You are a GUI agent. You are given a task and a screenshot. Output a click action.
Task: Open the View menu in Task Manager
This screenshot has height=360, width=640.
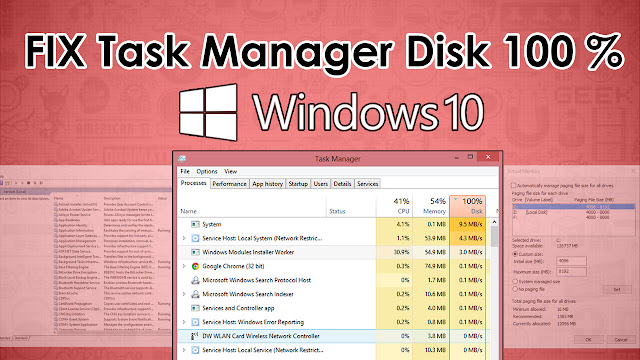tap(230, 171)
